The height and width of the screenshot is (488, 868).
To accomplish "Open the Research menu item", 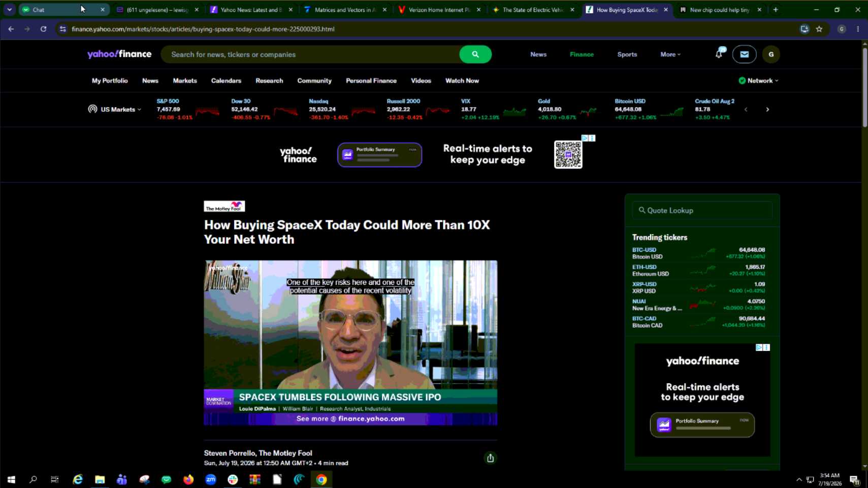I will (x=269, y=81).
